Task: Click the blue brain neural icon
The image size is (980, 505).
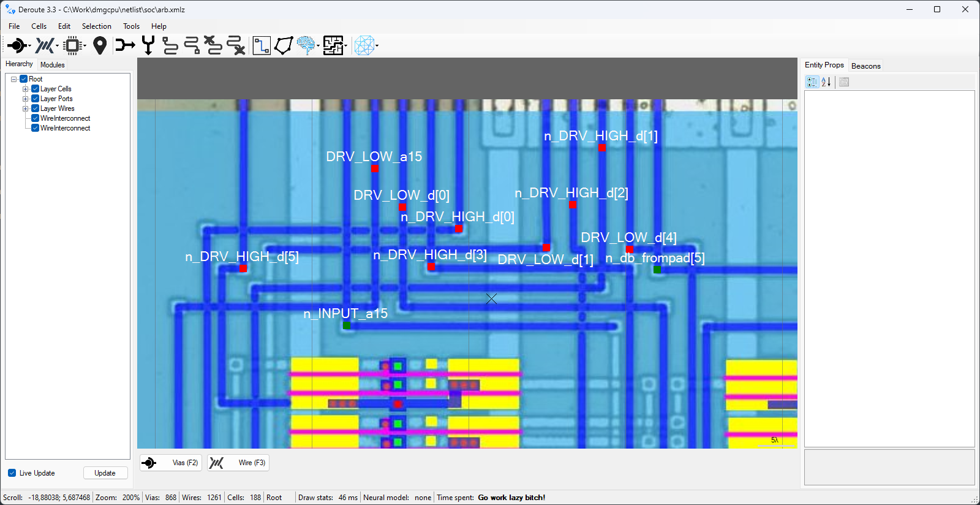Action: pos(306,45)
